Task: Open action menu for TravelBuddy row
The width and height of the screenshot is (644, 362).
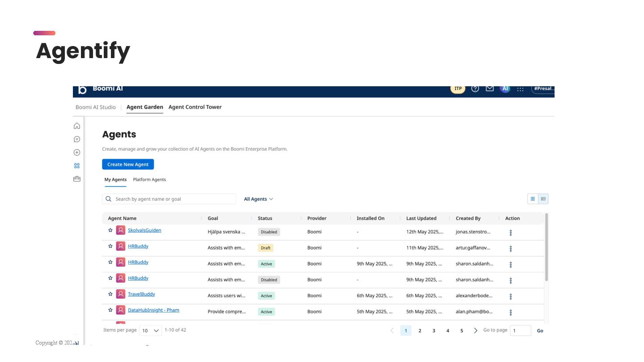Action: pos(511,296)
